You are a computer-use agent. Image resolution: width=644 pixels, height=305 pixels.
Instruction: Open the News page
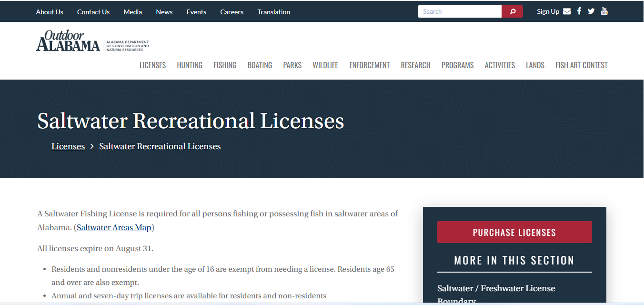pyautogui.click(x=164, y=12)
